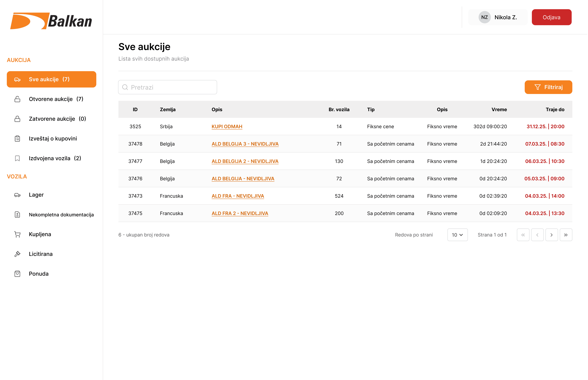Screen dimensions: 588x380
Task: Click the bookmark icon for Izdvojena vozila
Action: click(17, 158)
